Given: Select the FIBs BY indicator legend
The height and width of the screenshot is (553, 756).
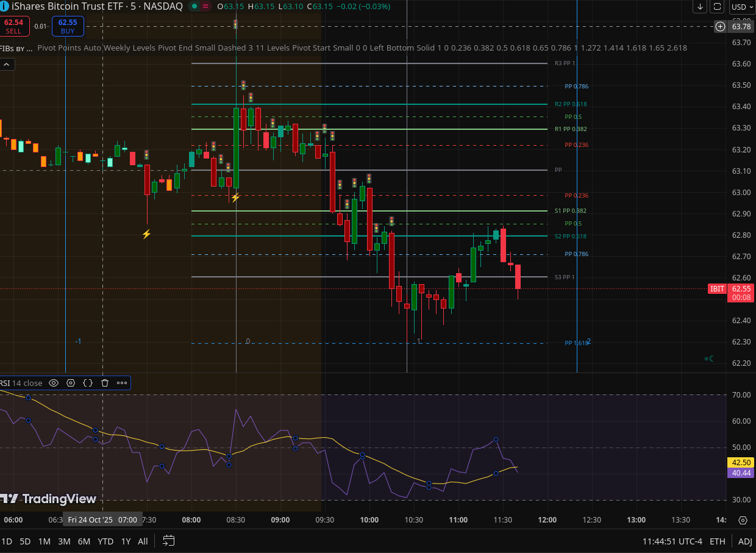Looking at the screenshot, I should point(16,48).
